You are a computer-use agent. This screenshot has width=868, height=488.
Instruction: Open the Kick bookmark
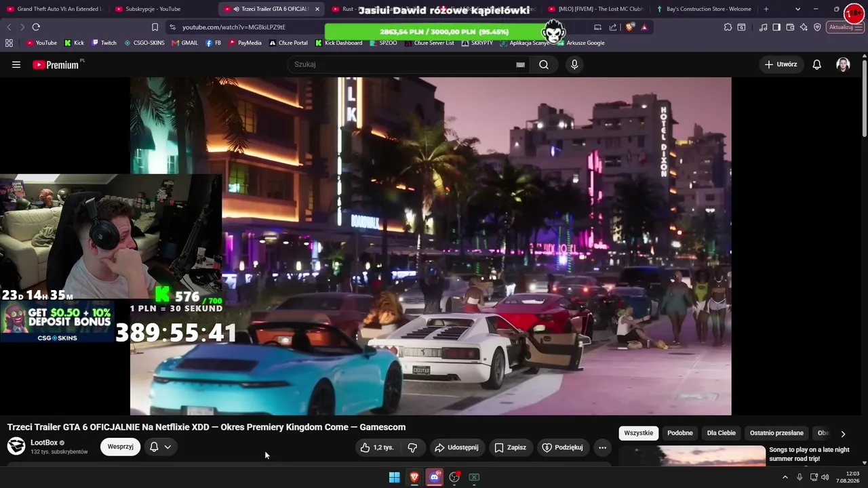click(x=74, y=43)
